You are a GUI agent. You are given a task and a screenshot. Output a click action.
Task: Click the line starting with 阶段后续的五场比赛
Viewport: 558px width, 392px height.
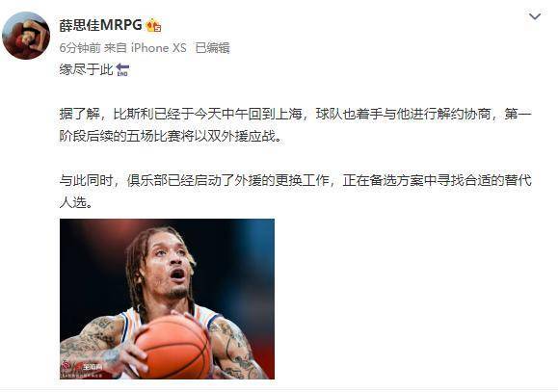[x=171, y=136]
